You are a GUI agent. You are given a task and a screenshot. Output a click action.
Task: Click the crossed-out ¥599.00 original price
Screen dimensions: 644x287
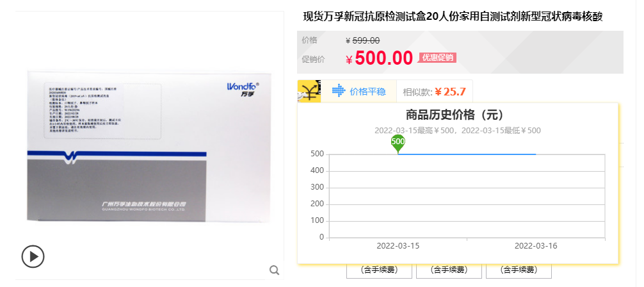363,40
